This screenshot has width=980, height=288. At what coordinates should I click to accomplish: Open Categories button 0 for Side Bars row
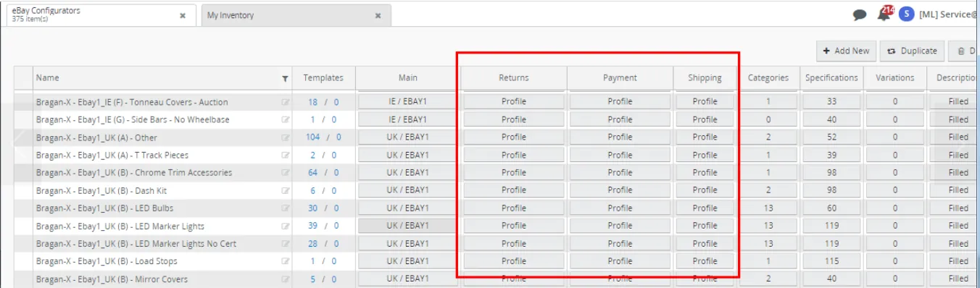click(x=768, y=119)
